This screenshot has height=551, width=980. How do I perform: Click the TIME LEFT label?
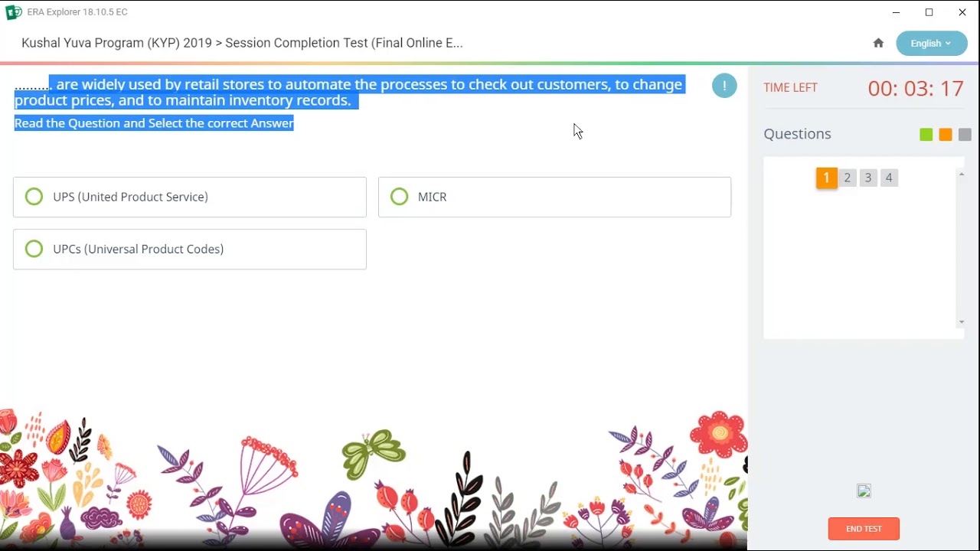click(790, 88)
